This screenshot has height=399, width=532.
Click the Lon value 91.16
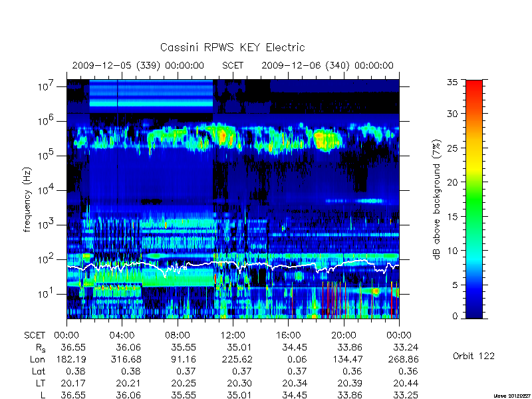[184, 359]
